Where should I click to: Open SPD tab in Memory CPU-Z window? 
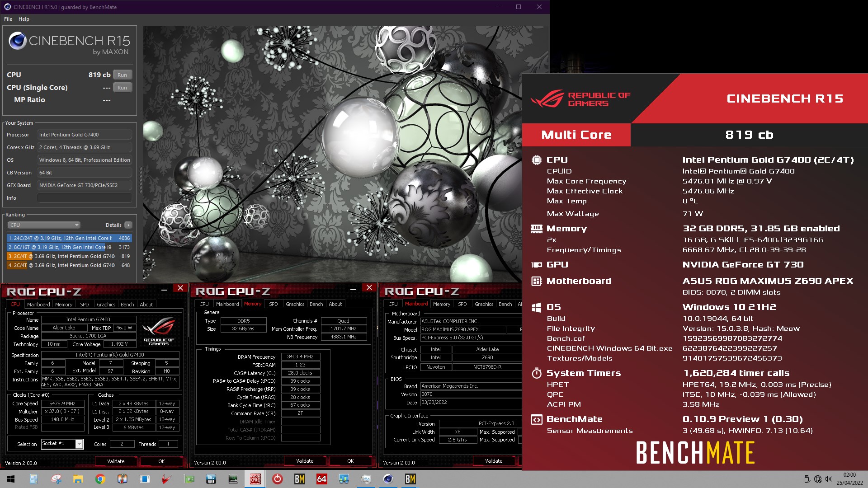pos(274,304)
